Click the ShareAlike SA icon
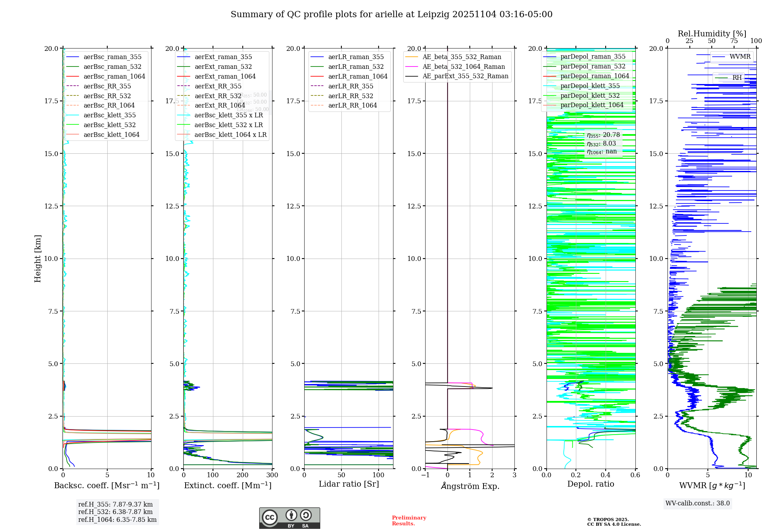 [x=306, y=515]
